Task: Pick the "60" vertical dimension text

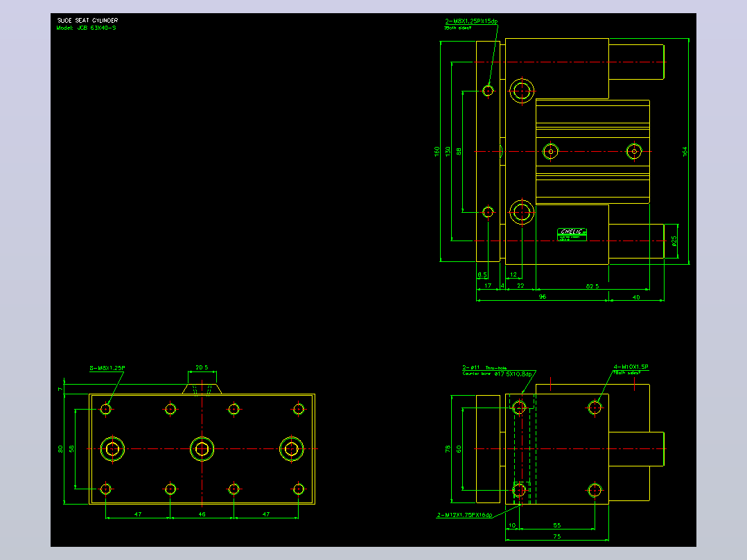Action: 459,449
